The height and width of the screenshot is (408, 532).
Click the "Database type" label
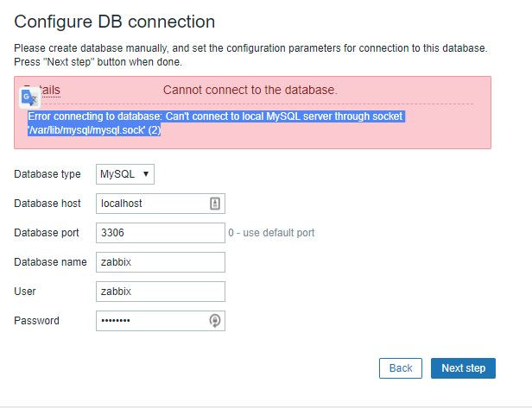pos(47,174)
